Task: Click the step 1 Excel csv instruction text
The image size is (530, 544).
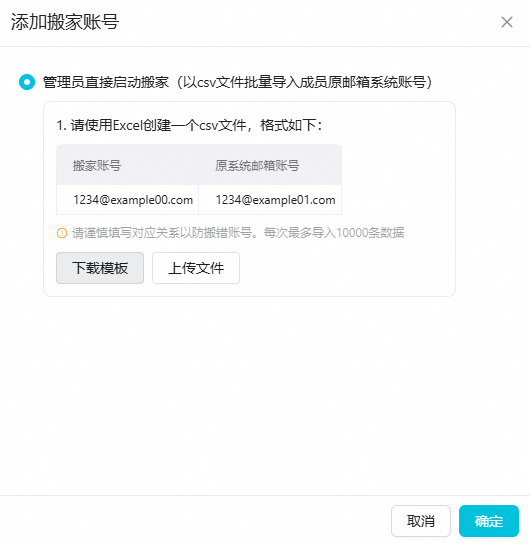Action: coord(189,125)
